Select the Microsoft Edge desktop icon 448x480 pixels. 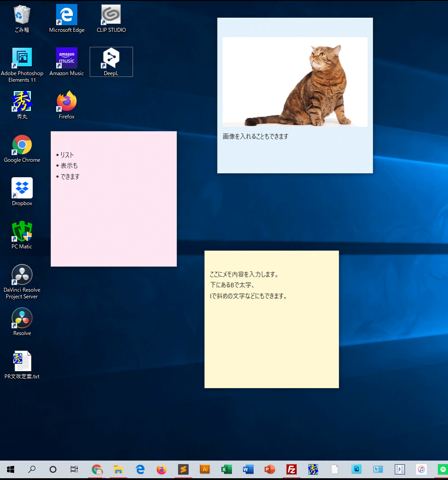pyautogui.click(x=67, y=15)
